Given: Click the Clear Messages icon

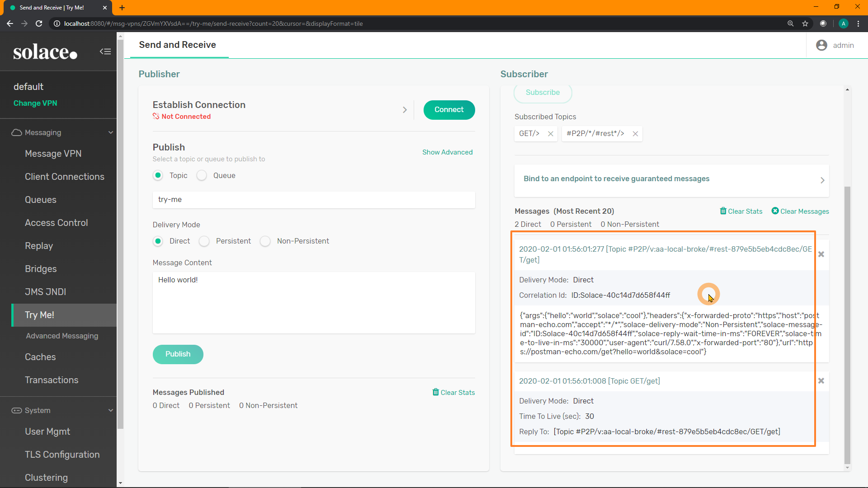Looking at the screenshot, I should click(775, 211).
